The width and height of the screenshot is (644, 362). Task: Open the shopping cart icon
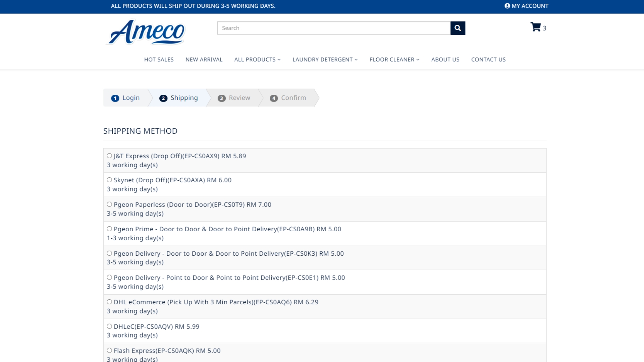535,27
